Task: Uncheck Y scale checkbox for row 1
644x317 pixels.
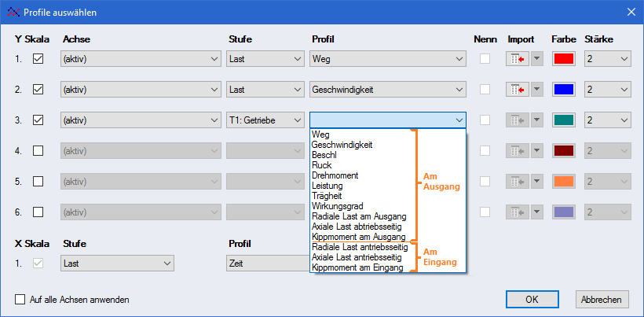Action: [x=38, y=59]
